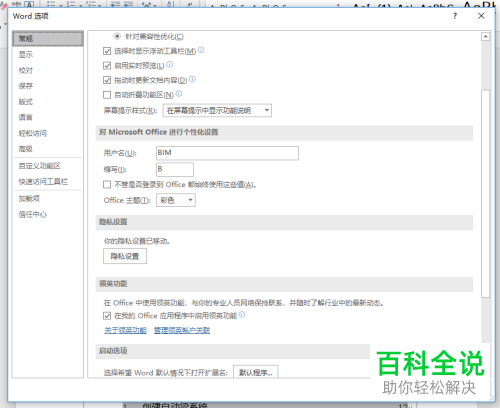This screenshot has width=500, height=408.
Task: Click the 缩写 input field
Action: (x=175, y=169)
